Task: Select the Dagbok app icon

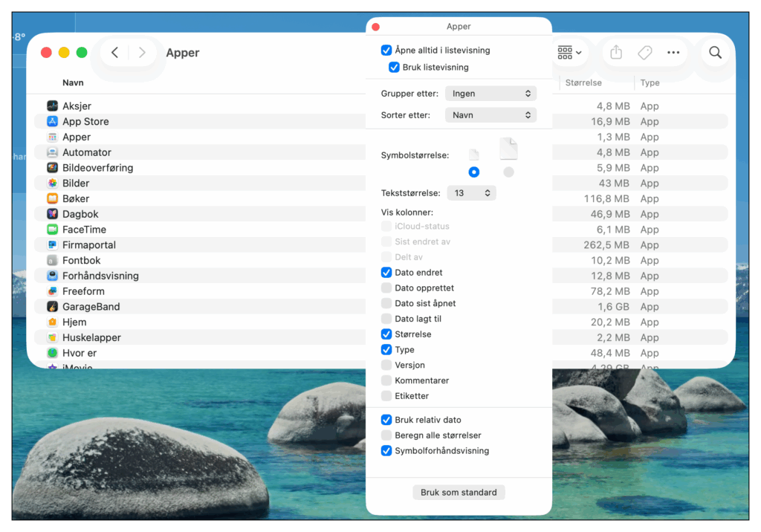Action: (x=53, y=214)
